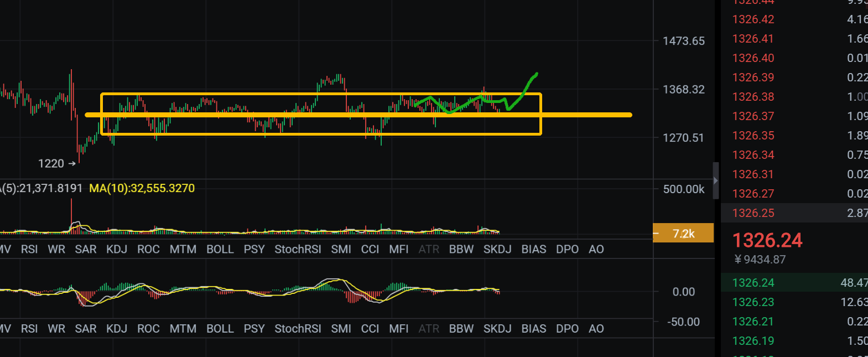The image size is (868, 357).
Task: Select WR in the upper indicator row
Action: [56, 249]
